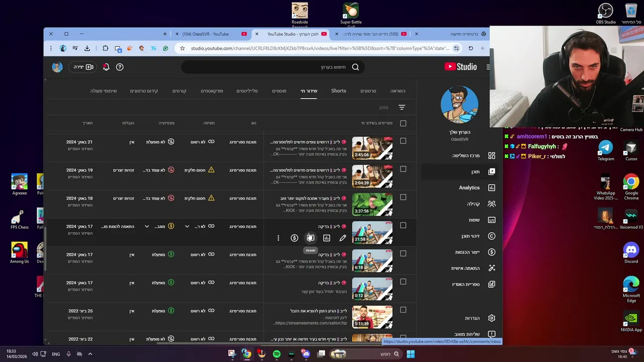Open the Studio hamburger menu
Image resolution: width=644 pixels, height=362 pixels.
[x=487, y=67]
